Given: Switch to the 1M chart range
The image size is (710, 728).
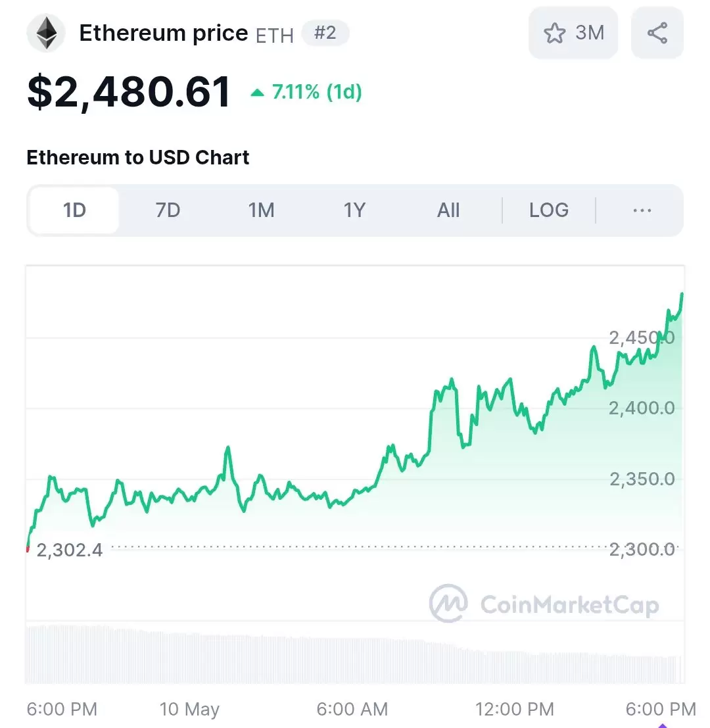Looking at the screenshot, I should click(x=261, y=210).
